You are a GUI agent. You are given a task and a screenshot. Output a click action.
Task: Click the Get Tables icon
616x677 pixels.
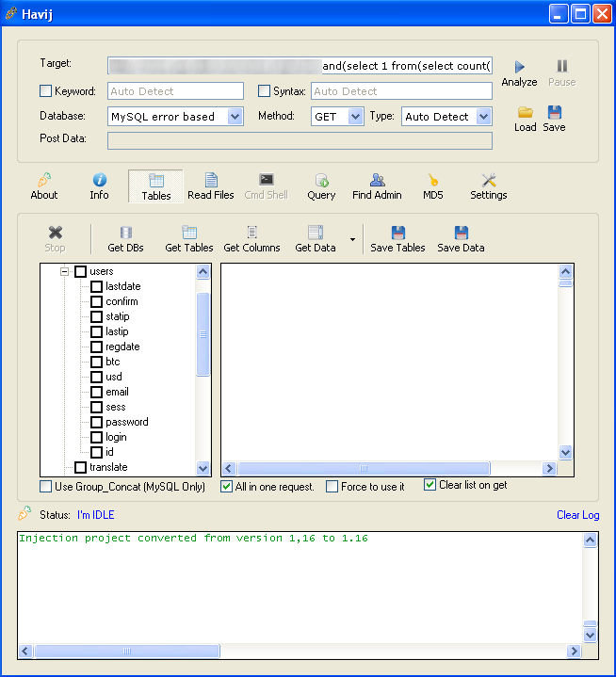[x=189, y=233]
